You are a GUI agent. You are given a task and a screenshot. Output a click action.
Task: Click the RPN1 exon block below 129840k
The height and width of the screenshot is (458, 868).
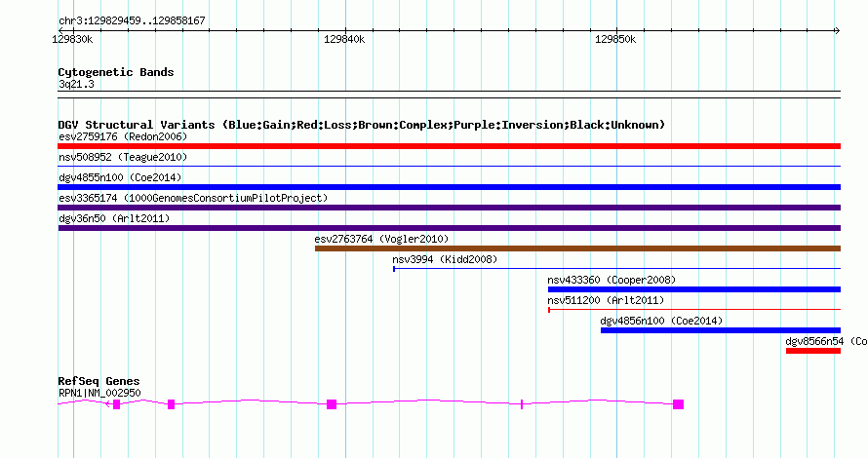tap(332, 404)
